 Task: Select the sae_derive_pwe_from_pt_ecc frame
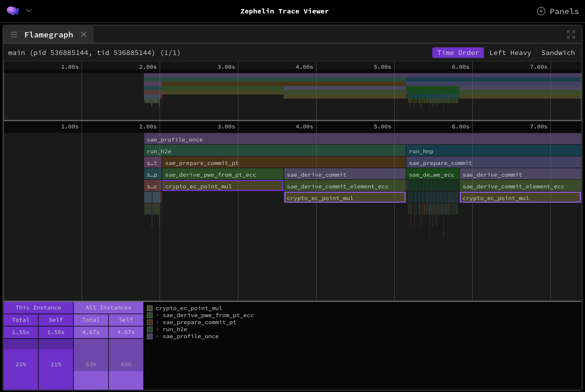click(223, 174)
